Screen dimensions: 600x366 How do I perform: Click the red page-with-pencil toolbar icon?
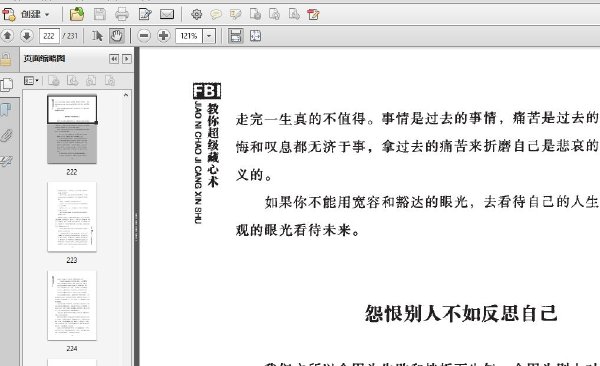(313, 15)
